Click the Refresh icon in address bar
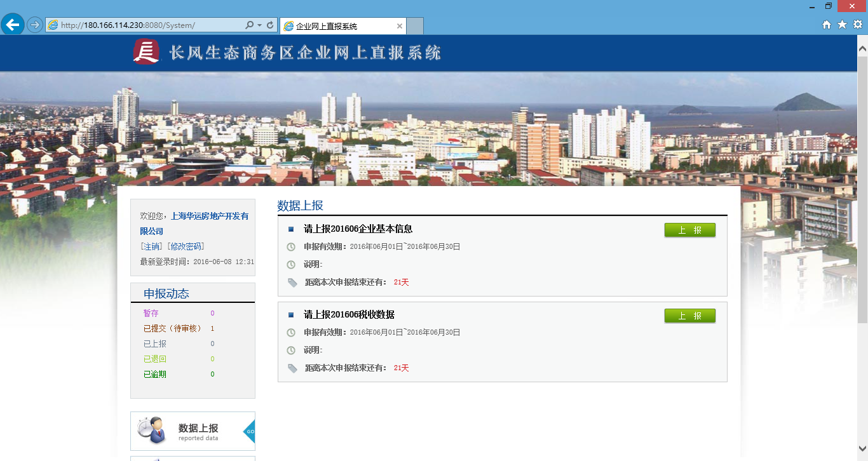The height and width of the screenshot is (461, 868). point(270,25)
